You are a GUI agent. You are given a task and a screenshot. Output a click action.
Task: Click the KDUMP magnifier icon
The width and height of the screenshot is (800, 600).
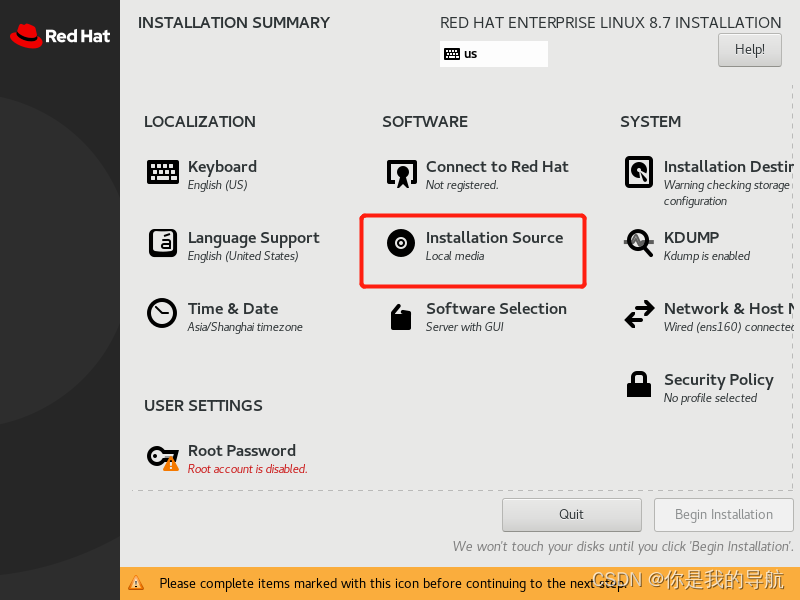pyautogui.click(x=639, y=243)
